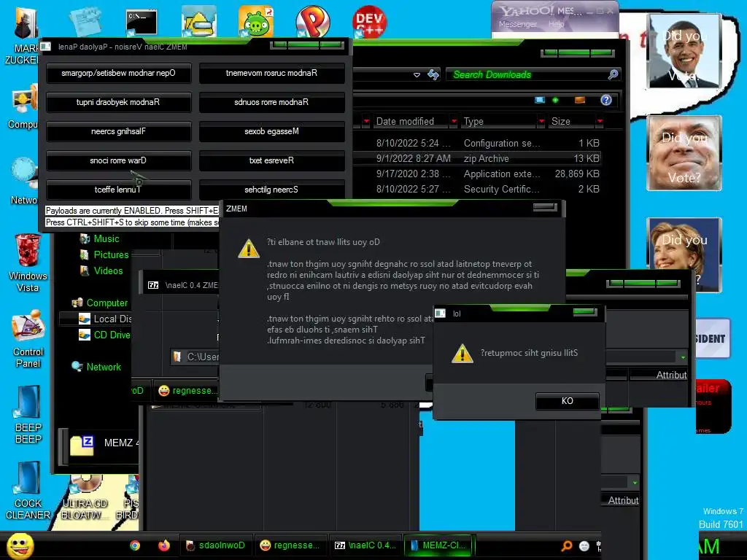The width and height of the screenshot is (747, 560).
Task: Open the Date modified column filter arrow
Action: (454, 122)
